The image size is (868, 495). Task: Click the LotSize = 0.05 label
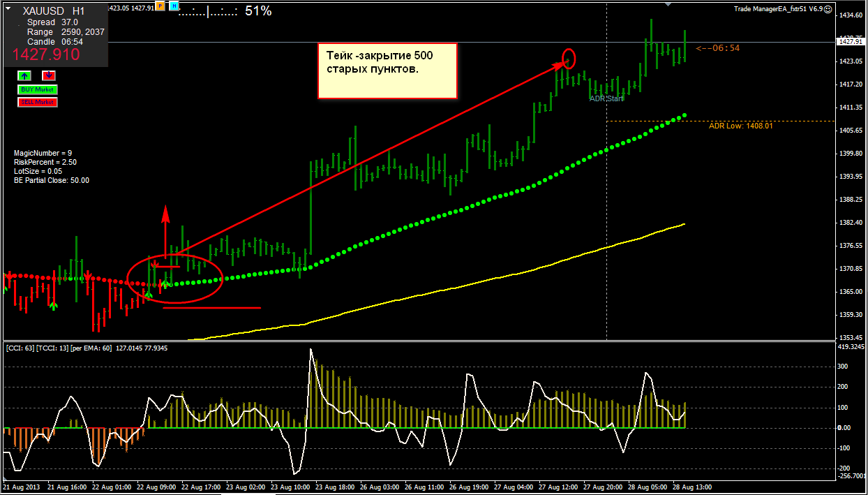coord(38,171)
